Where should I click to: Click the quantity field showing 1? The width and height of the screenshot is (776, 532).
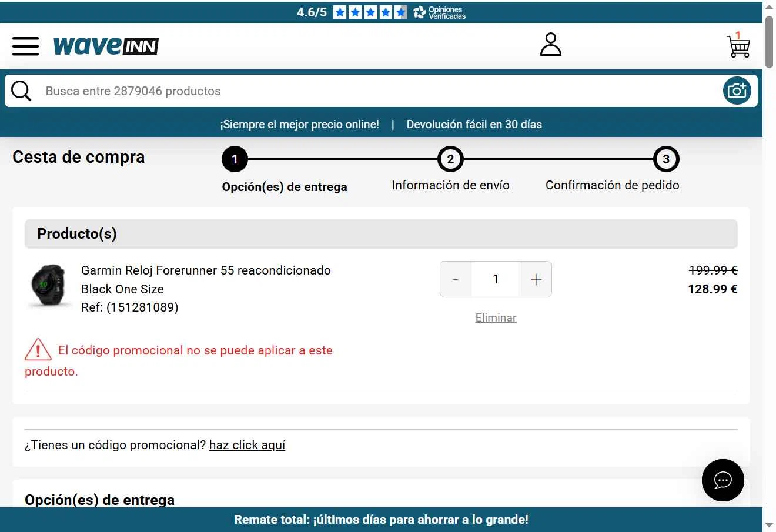[496, 279]
